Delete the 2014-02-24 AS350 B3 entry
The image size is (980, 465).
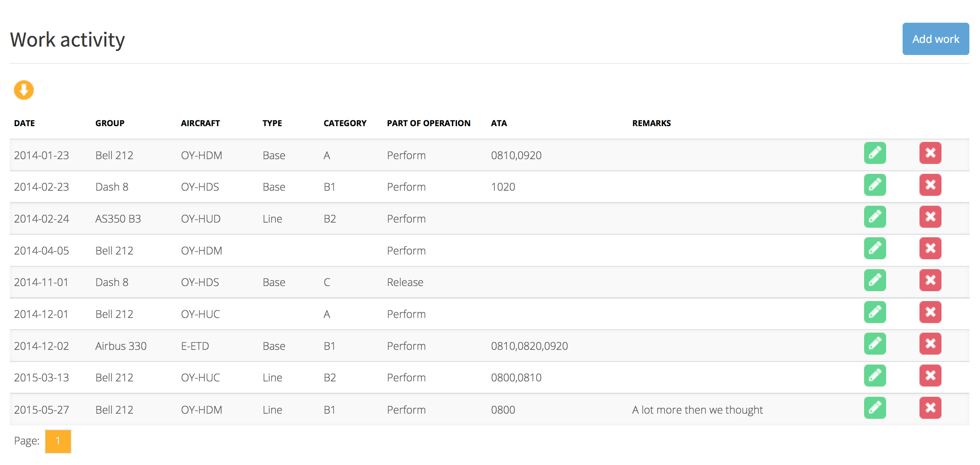coord(930,217)
